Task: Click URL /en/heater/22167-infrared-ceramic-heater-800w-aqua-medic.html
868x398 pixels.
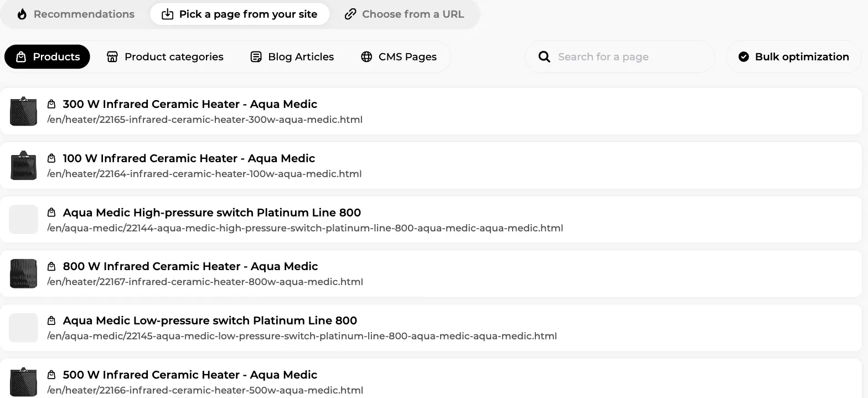Action: pyautogui.click(x=205, y=282)
